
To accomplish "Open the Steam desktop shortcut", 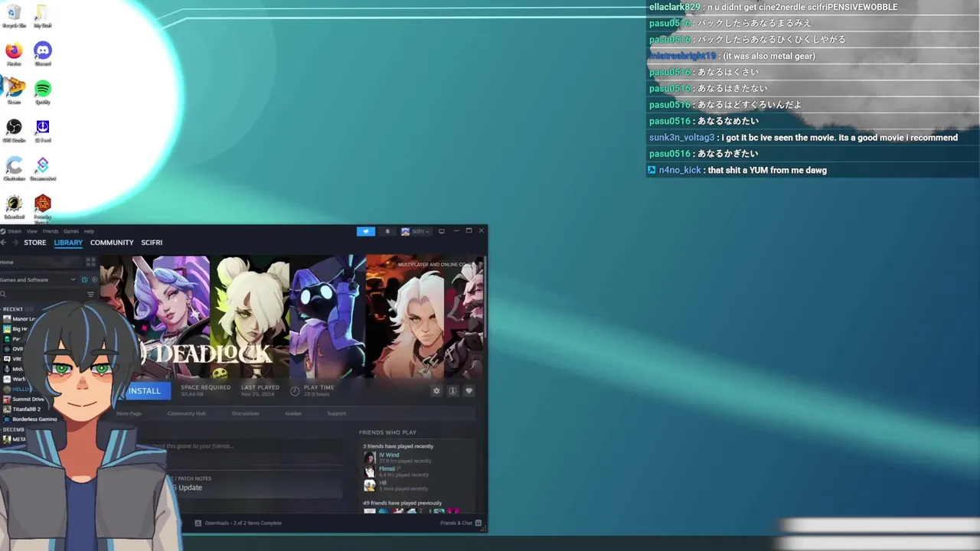I will point(14,92).
